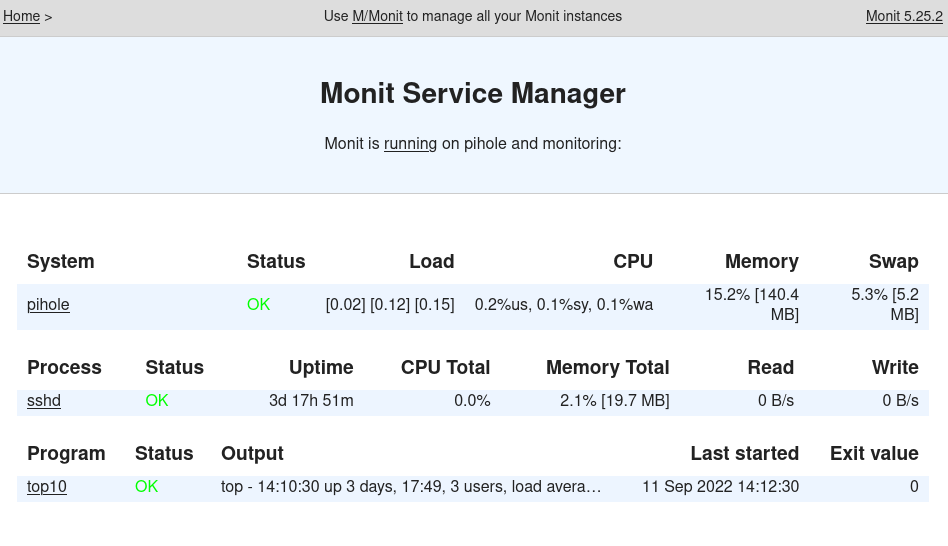Click the pihole CPU usage percentages
This screenshot has height=546, width=948.
pos(563,305)
